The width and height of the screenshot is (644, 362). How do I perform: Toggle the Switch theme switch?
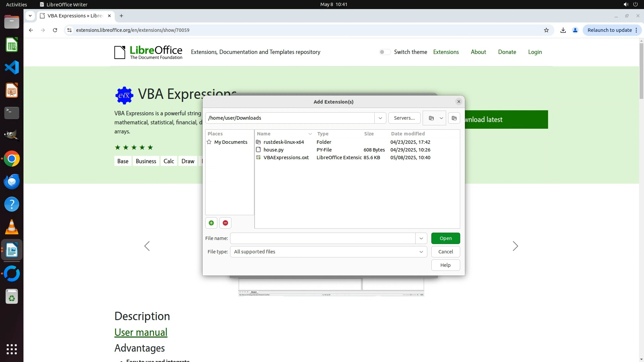[385, 52]
